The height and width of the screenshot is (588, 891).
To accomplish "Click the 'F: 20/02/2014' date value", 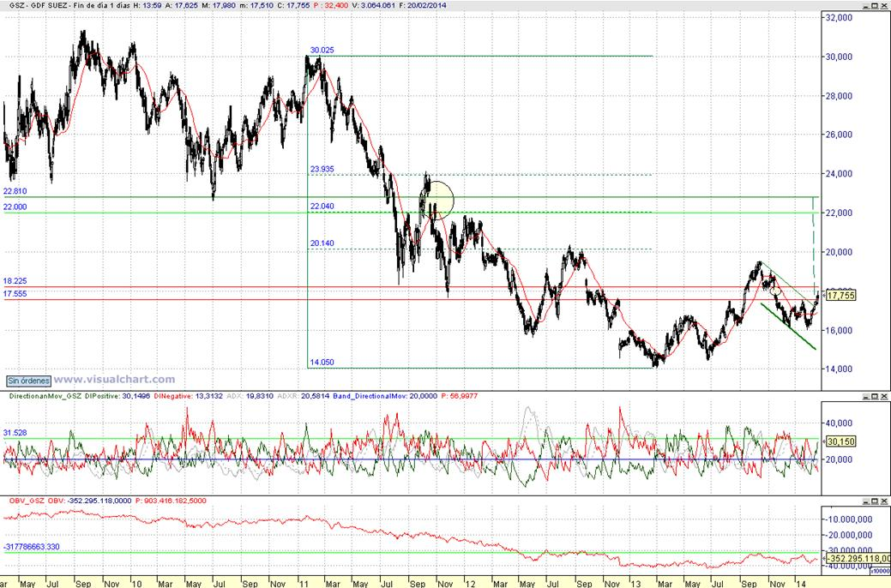I will (x=424, y=5).
